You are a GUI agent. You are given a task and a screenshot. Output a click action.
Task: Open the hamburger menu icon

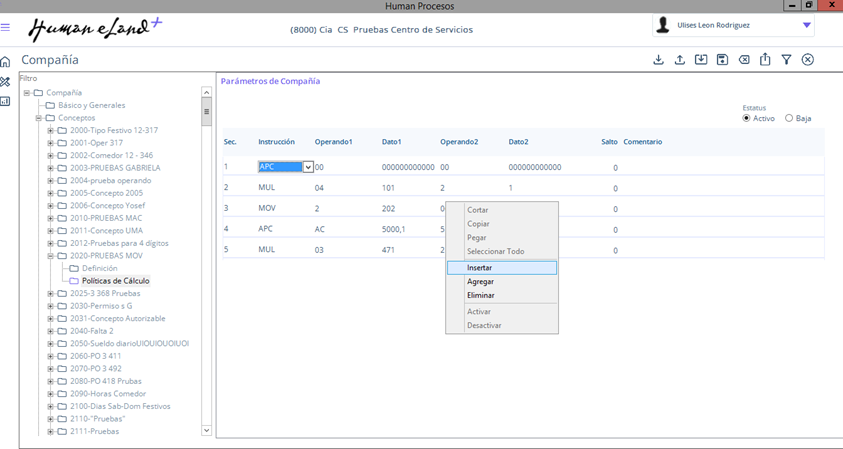(6, 28)
